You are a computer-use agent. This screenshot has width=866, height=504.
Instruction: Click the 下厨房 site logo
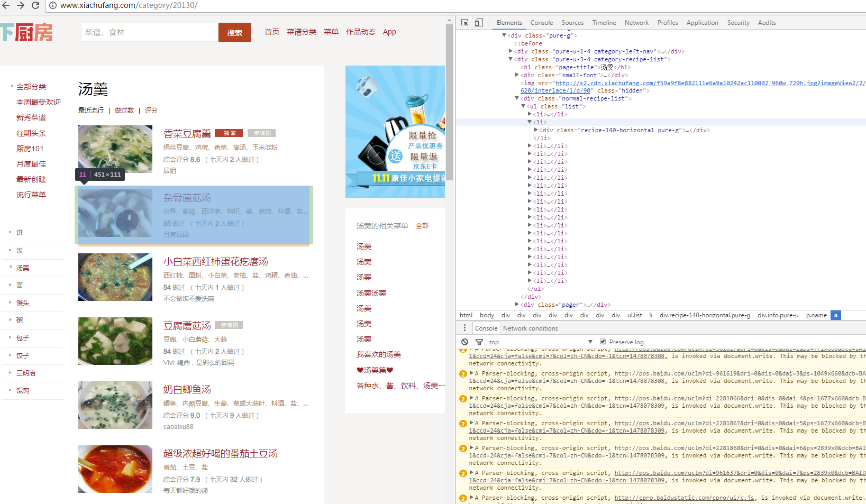(x=26, y=32)
